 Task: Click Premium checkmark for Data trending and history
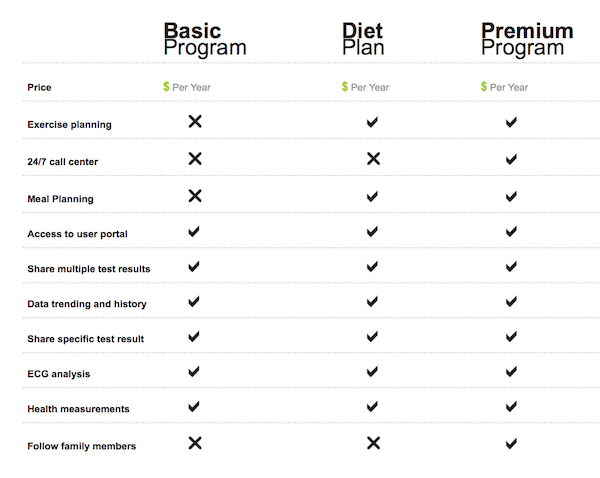pyautogui.click(x=511, y=301)
